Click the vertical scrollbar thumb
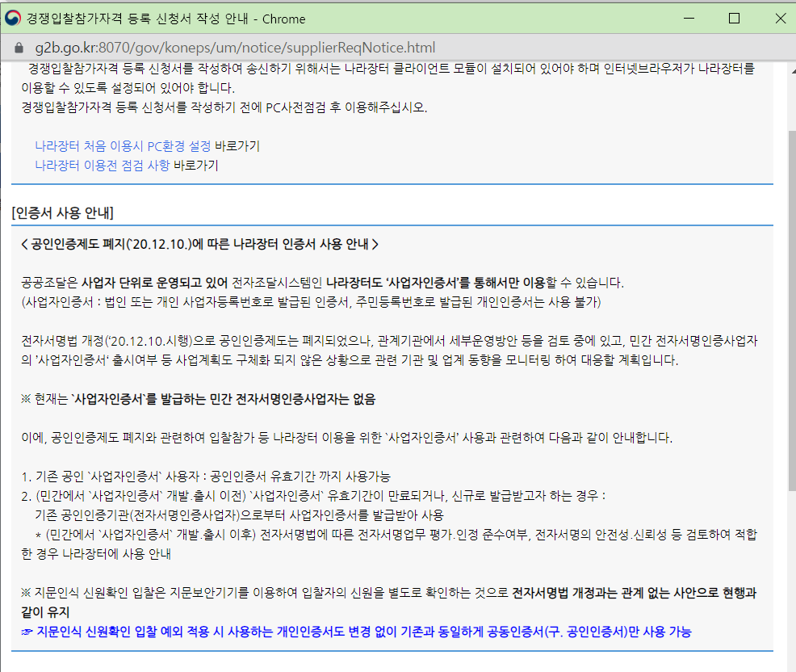The width and height of the screenshot is (796, 672). 792,310
